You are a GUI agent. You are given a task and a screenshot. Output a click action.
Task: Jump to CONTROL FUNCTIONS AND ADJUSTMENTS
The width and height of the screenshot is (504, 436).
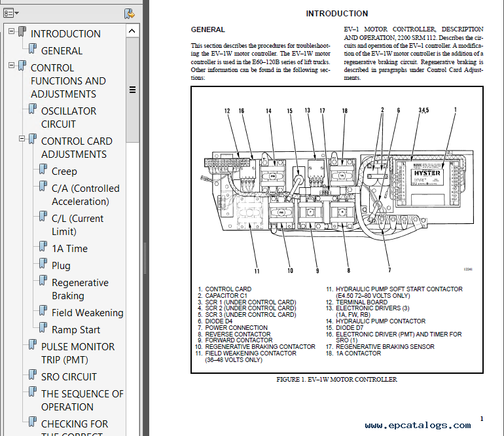pos(68,81)
